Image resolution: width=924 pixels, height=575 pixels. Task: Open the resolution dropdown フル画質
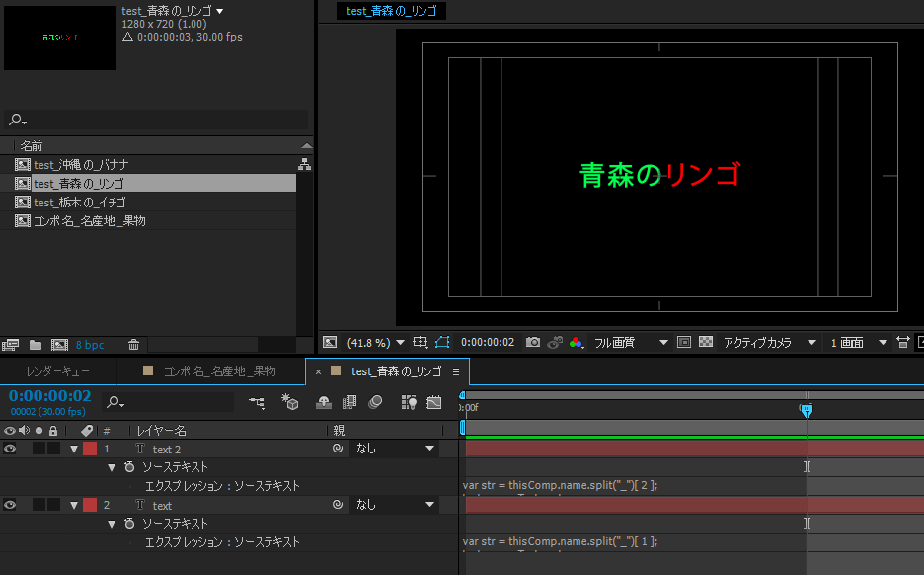pos(632,343)
